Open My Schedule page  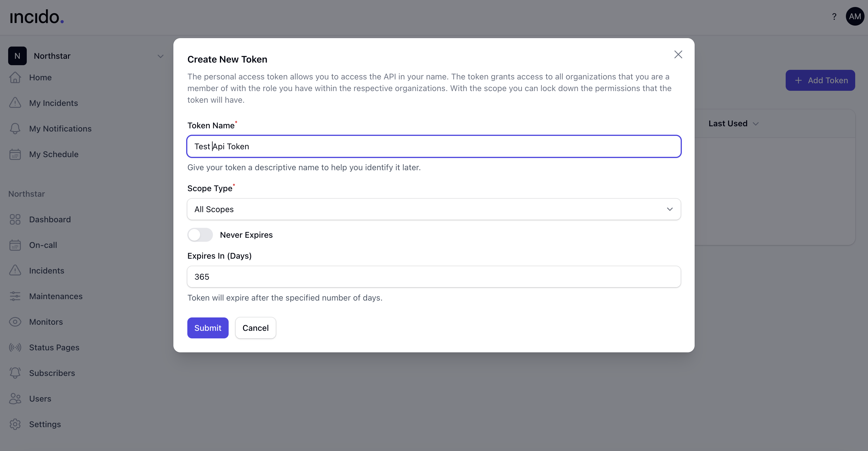54,155
